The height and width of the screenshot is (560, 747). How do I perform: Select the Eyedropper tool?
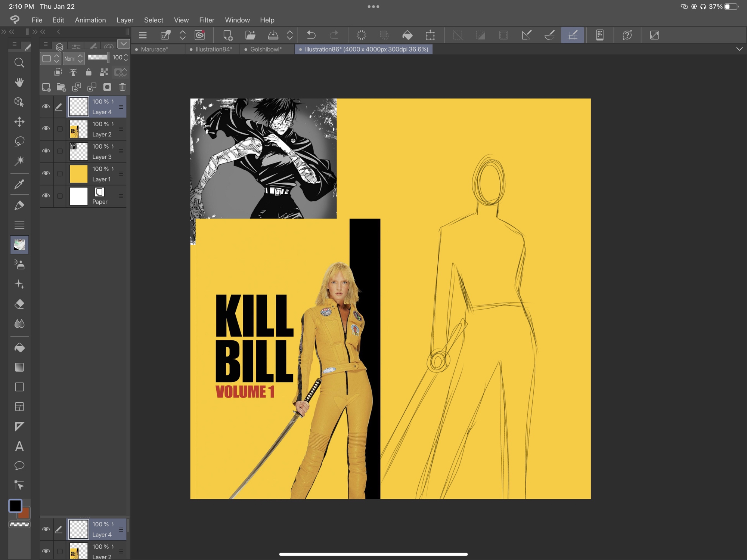click(x=19, y=184)
